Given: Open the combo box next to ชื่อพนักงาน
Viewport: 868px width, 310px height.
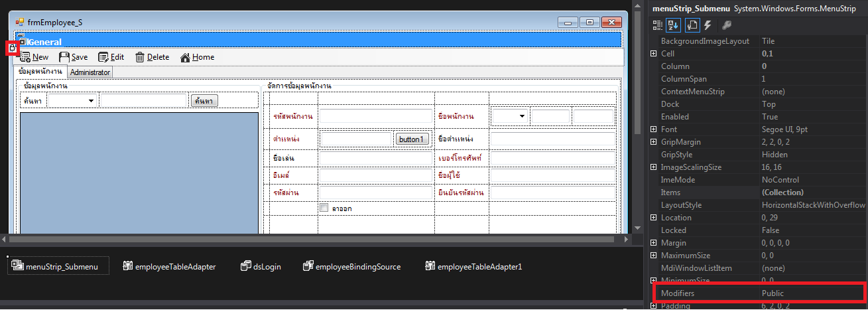Looking at the screenshot, I should click(510, 117).
